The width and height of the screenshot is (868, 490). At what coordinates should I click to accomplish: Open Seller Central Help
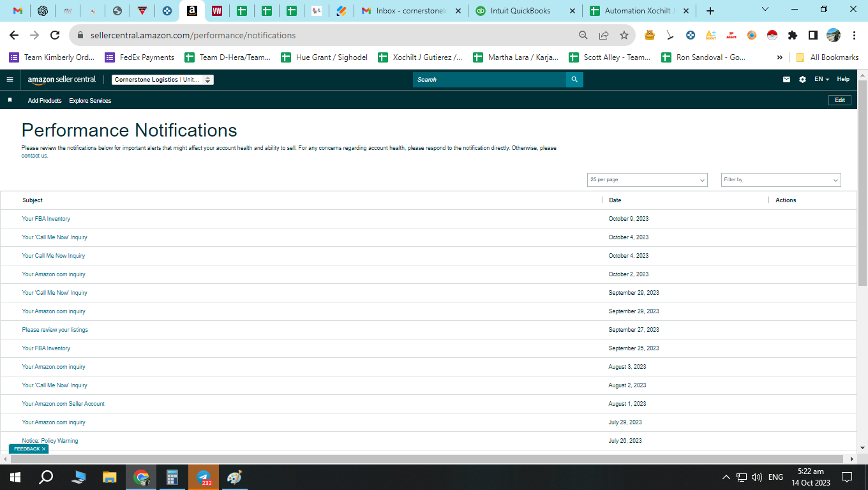[843, 80]
